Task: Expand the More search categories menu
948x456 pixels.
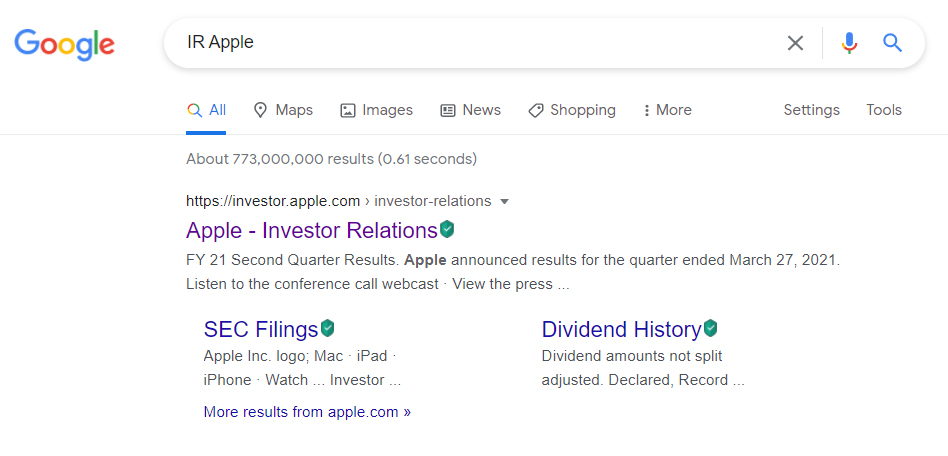Action: click(667, 110)
